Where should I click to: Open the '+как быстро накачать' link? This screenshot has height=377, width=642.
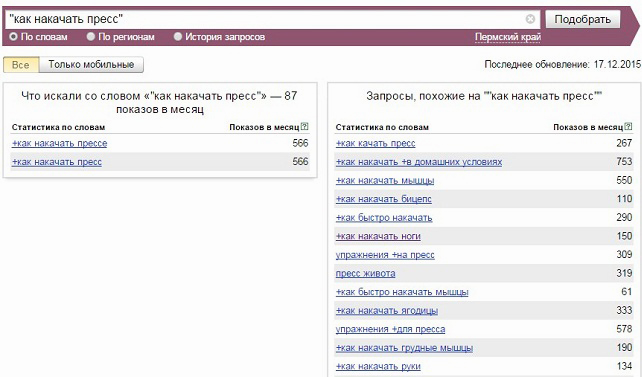pos(384,218)
